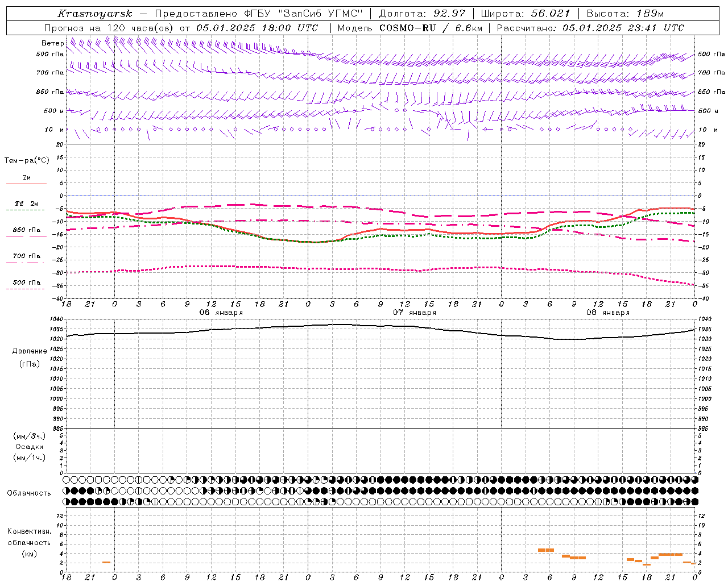Select the "(гПа)" pressure unit label
728x582 pixels.
coord(30,364)
